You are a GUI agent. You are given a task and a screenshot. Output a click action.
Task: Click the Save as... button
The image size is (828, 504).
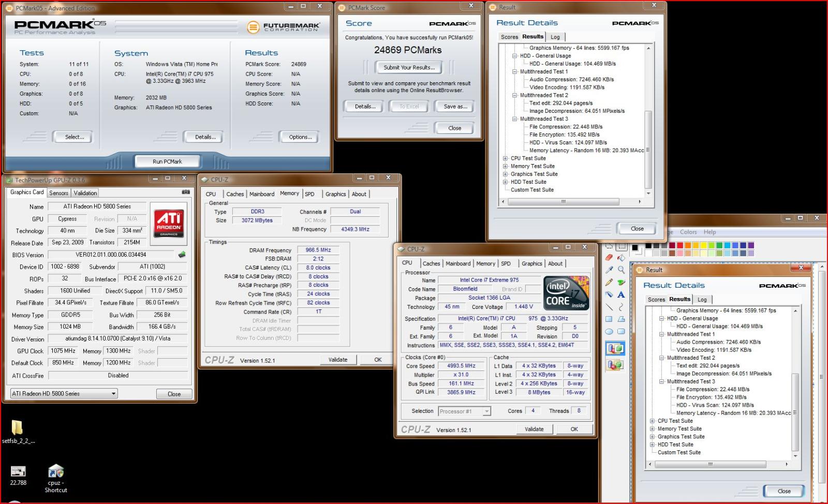pos(455,107)
